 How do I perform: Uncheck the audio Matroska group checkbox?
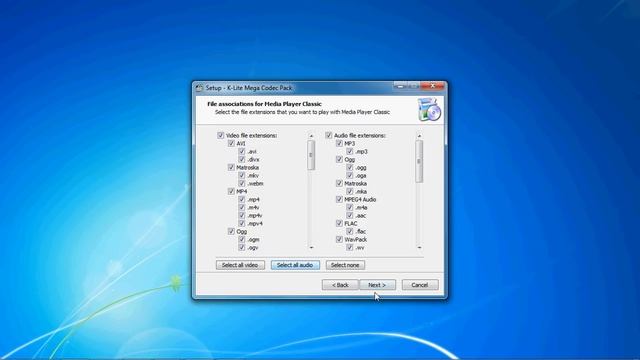pos(339,183)
